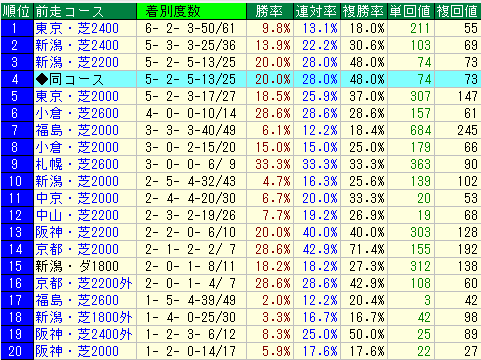Click the 連対率 value 40.0%
481x360 pixels.
pyautogui.click(x=320, y=232)
